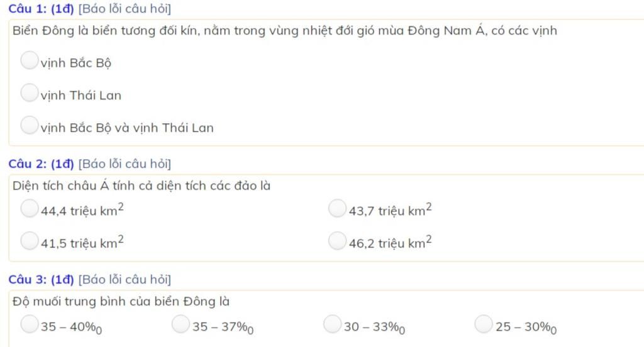Report an error for Câu 2
This screenshot has width=644, height=347.
(125, 164)
